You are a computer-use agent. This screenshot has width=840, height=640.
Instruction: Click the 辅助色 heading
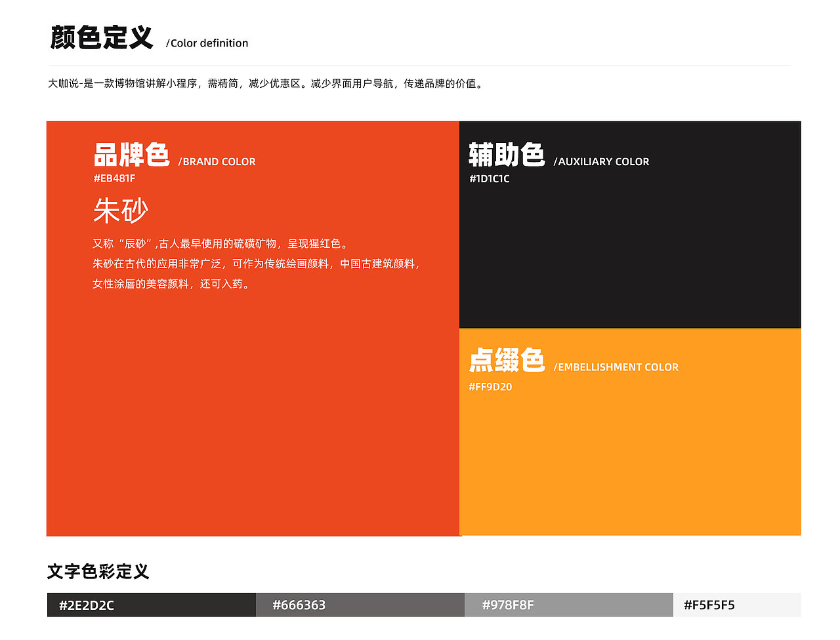(x=507, y=155)
